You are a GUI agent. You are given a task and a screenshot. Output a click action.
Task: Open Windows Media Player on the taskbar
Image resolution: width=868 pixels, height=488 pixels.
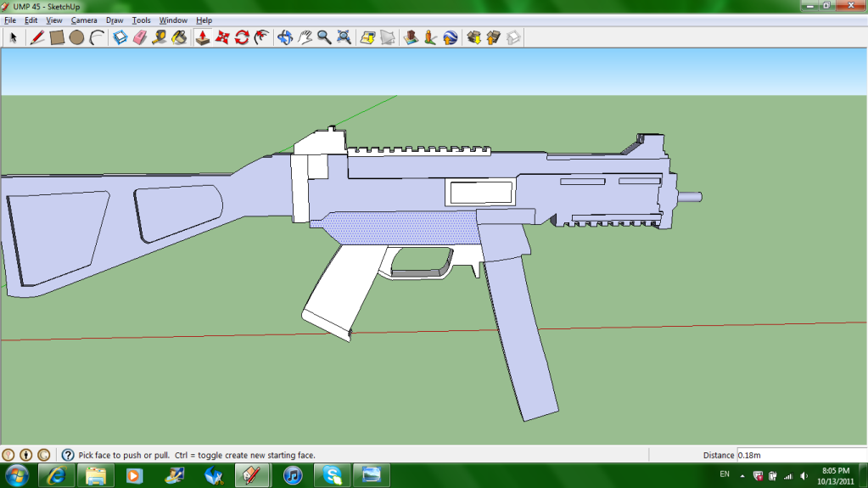[x=135, y=476]
